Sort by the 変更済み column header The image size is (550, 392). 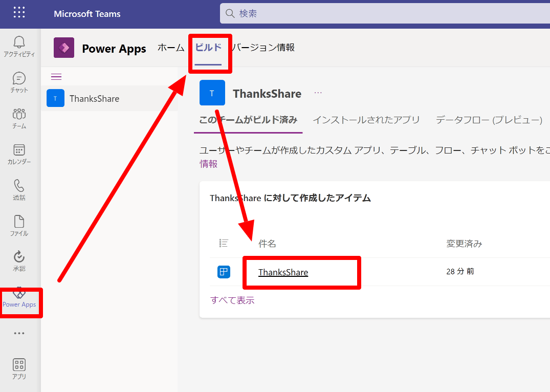click(x=464, y=244)
